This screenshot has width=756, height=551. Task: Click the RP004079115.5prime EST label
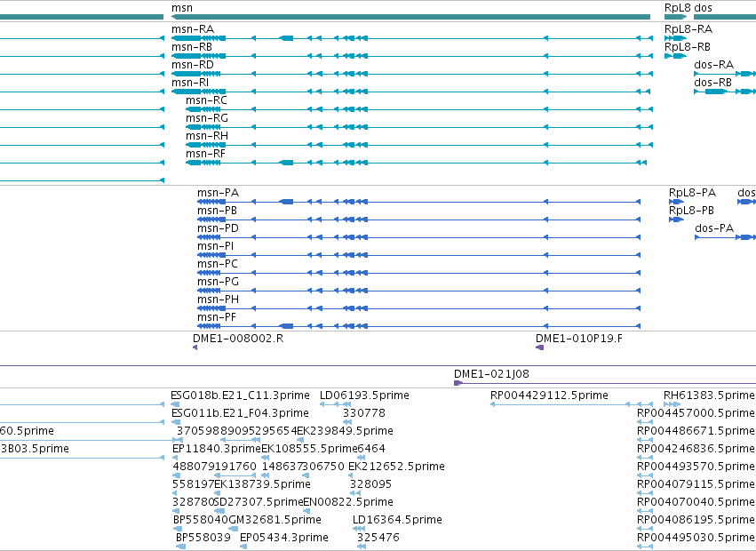click(x=696, y=484)
